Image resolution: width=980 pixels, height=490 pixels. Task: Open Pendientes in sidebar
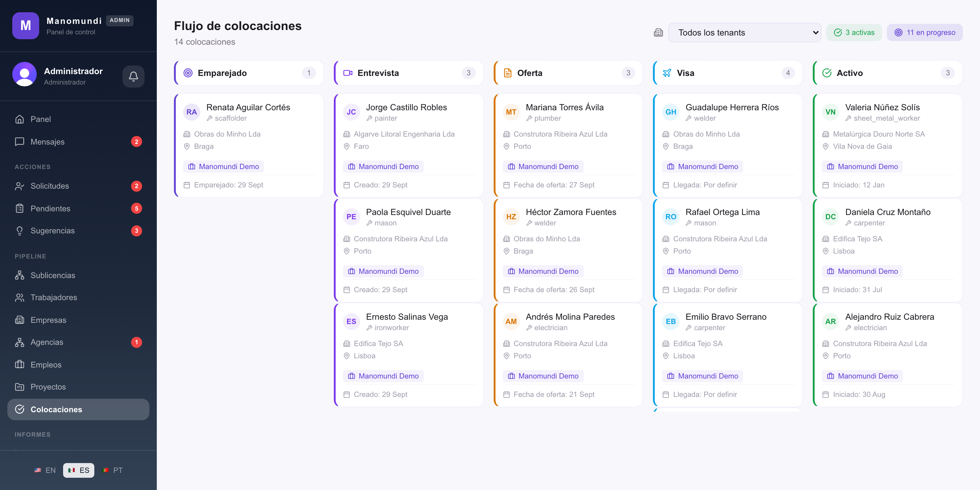[x=78, y=209]
